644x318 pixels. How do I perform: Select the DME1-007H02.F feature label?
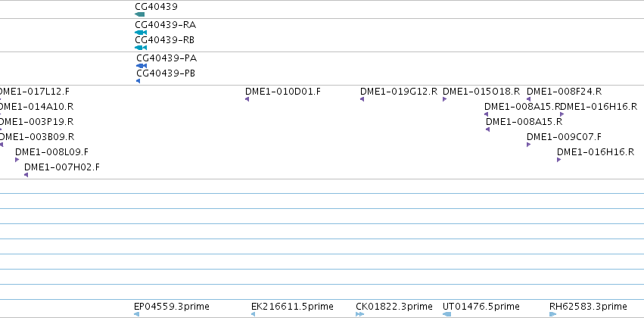[x=62, y=167]
